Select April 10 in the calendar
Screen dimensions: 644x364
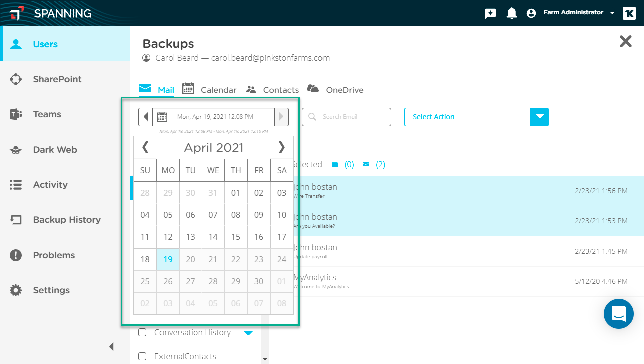[282, 215]
